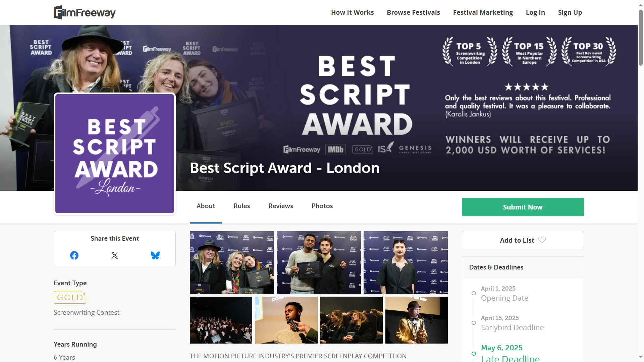Screen dimensions: 644x362
Task: Switch to the Rules tab
Action: tap(241, 206)
